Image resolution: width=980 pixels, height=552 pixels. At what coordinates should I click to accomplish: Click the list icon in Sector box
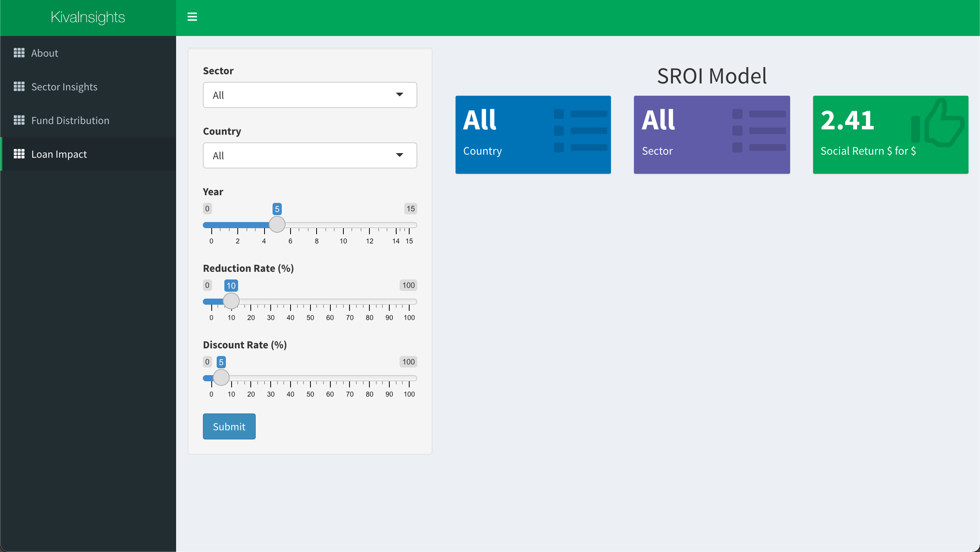759,131
